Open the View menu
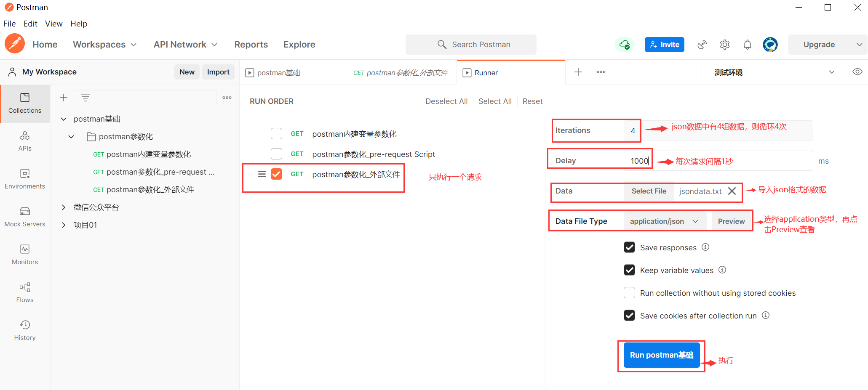 click(53, 24)
